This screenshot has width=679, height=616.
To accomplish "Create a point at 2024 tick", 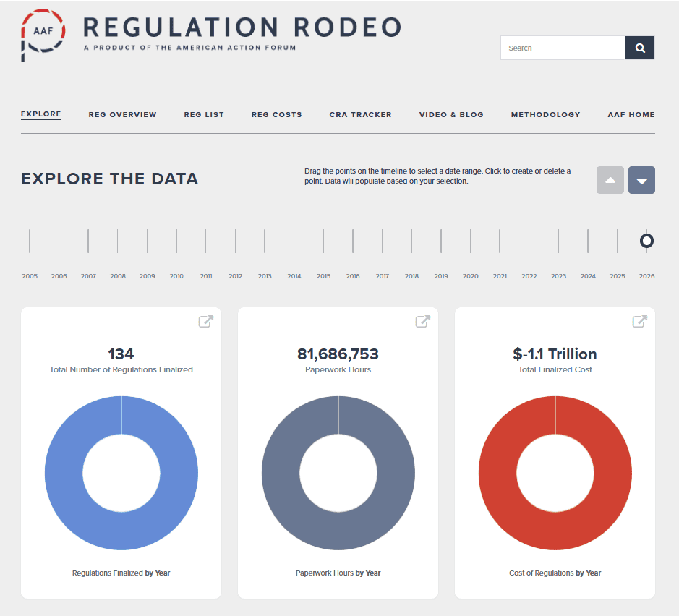I will point(588,241).
